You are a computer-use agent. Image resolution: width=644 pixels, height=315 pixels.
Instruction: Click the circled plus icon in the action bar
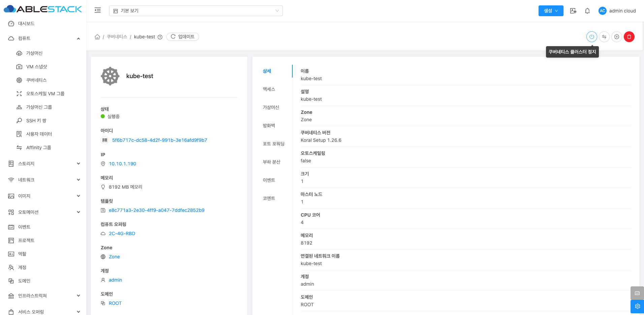tap(617, 37)
